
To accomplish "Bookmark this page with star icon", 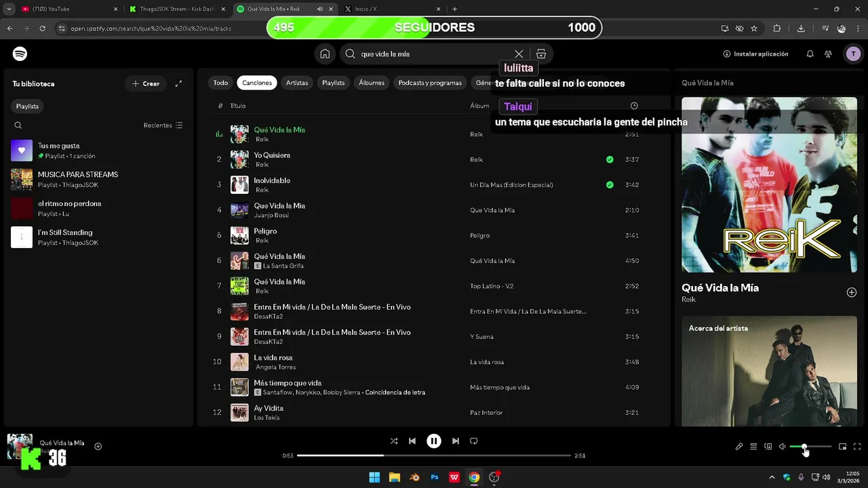I will tap(754, 28).
